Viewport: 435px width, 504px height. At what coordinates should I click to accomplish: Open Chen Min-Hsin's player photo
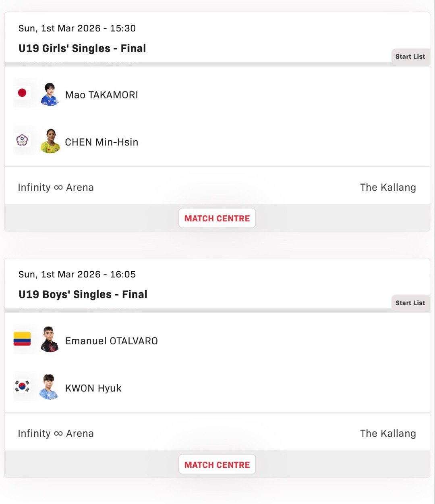(50, 141)
